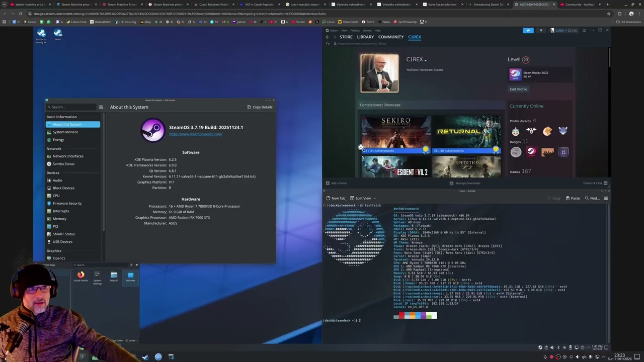Open the Friends menu in Steam client

click(355, 30)
